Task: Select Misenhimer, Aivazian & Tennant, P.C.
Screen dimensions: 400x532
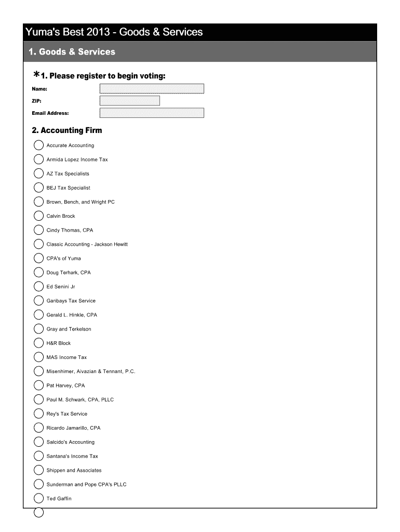Action: pos(39,371)
